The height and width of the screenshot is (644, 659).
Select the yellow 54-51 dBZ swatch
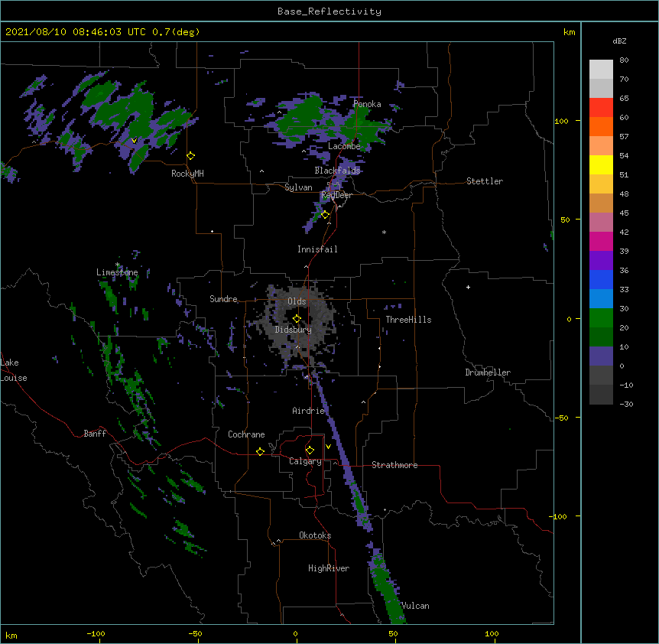pyautogui.click(x=601, y=164)
